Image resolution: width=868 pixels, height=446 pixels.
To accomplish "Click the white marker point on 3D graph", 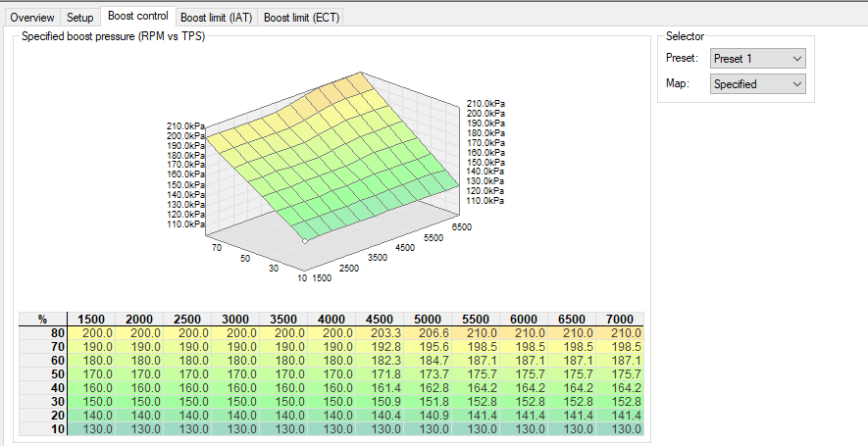I will click(305, 241).
